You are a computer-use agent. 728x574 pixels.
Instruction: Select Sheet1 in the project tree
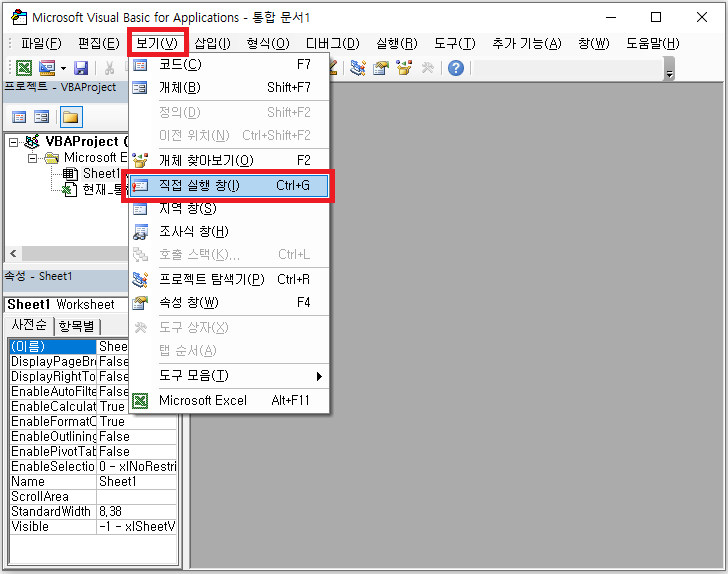pos(101,174)
